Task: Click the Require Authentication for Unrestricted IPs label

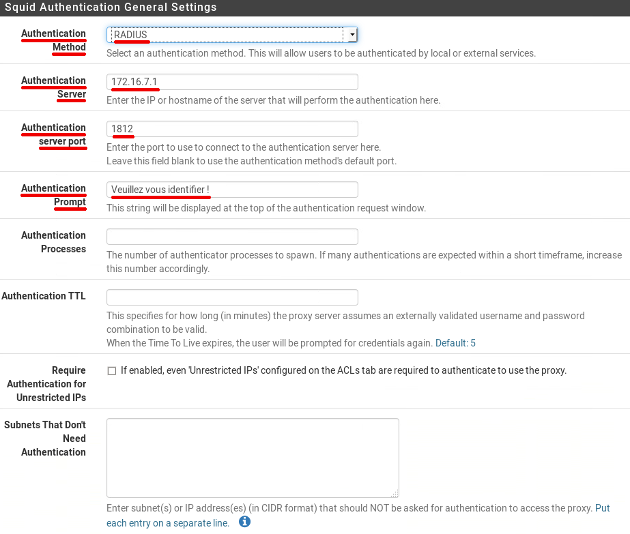Action: pos(46,384)
